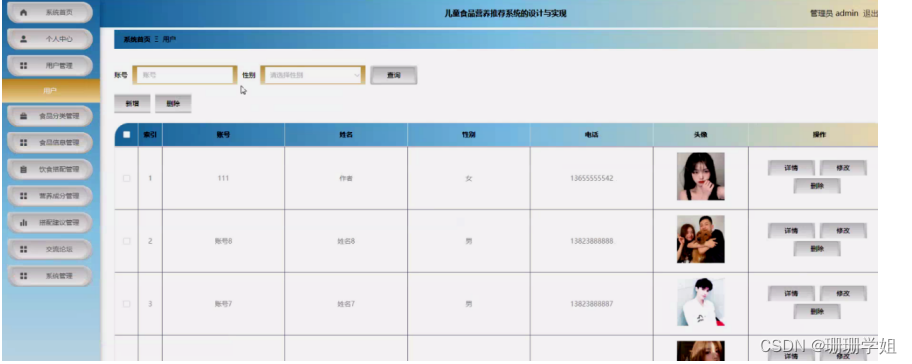Click phone number 13823888887

point(592,304)
